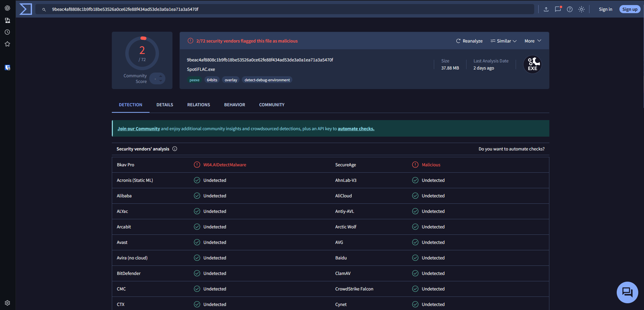Click the hash search input field
This screenshot has height=310, width=644.
[285, 9]
